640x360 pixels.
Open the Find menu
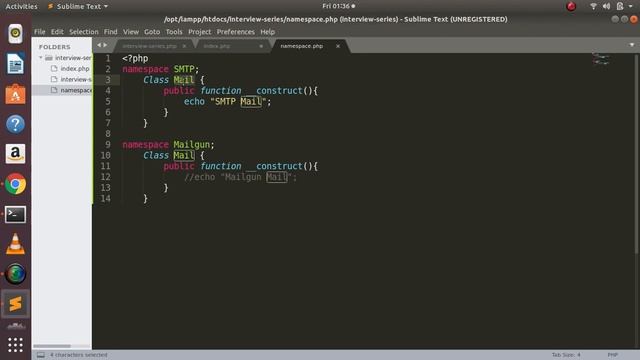(110, 32)
